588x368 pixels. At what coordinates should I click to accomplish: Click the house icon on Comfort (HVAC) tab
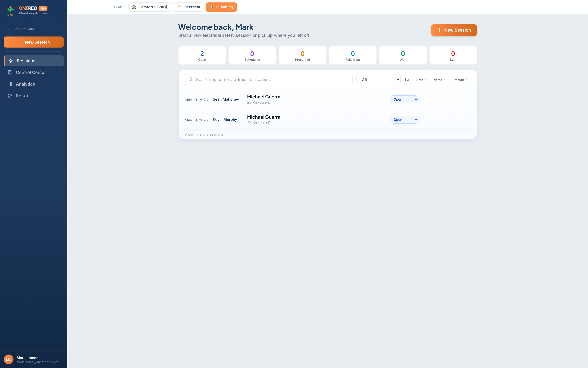[134, 7]
